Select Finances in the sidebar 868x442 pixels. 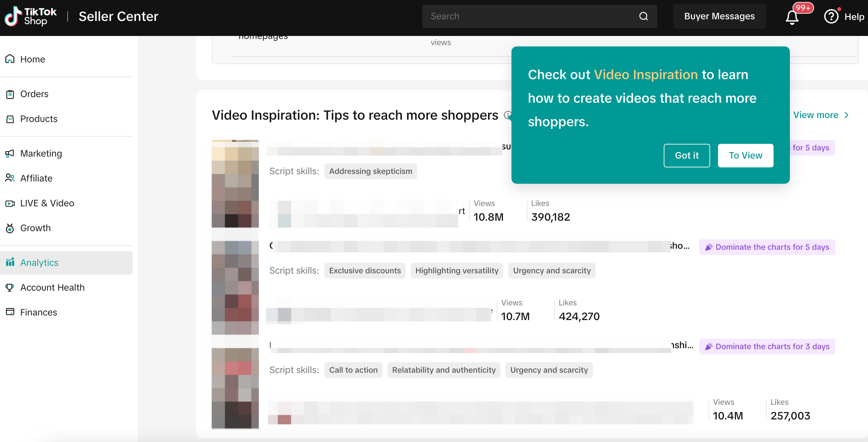(39, 312)
